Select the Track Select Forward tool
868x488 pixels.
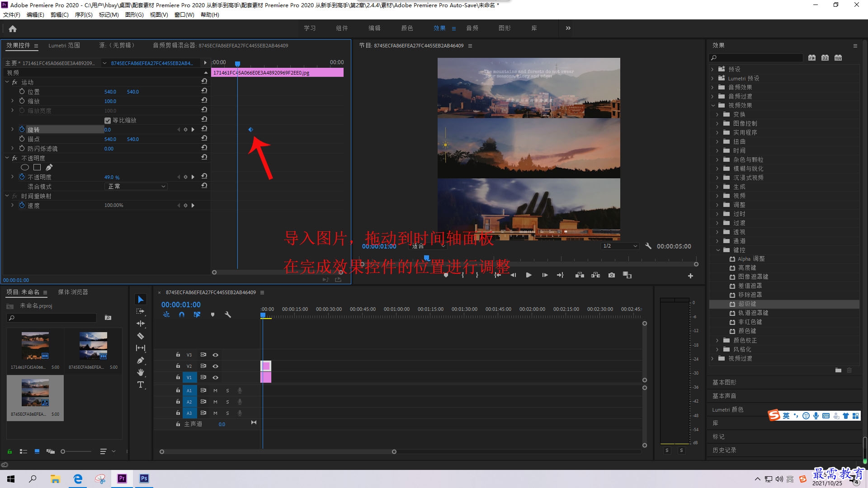click(x=141, y=312)
